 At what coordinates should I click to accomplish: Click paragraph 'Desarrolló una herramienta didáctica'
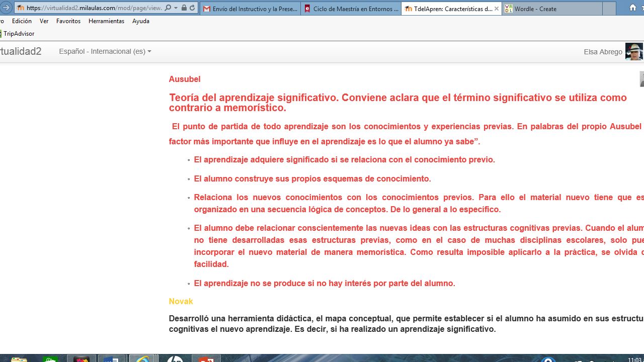point(407,324)
